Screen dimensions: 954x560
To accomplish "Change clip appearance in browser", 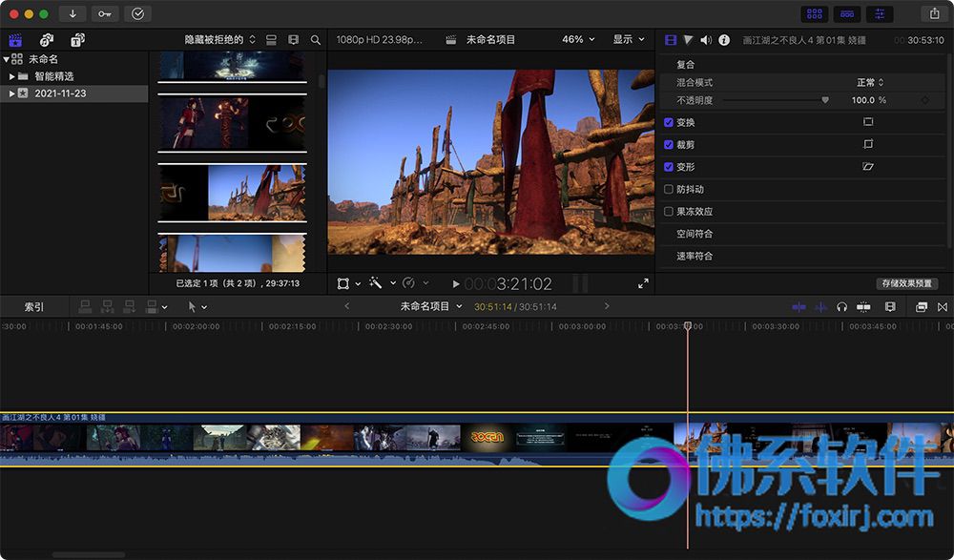I will click(271, 39).
